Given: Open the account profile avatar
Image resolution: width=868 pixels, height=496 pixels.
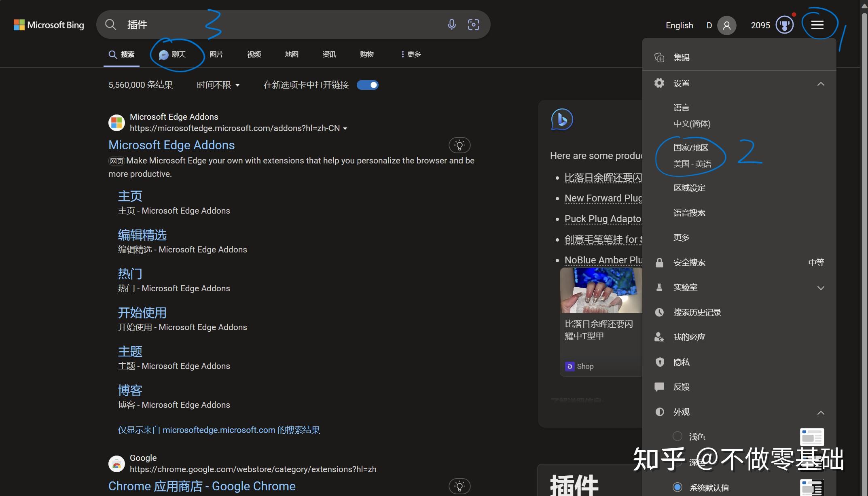Looking at the screenshot, I should click(x=727, y=25).
